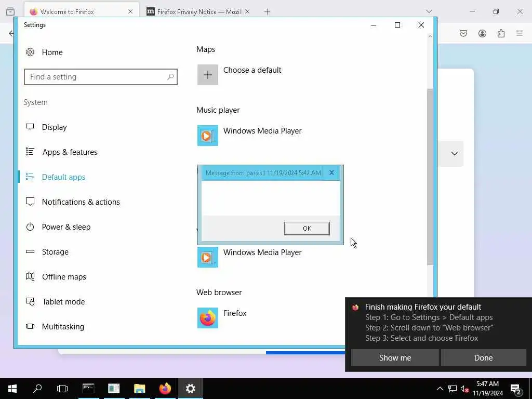Show hidden system tray icons
Viewport: 532px width, 399px height.
click(x=440, y=389)
